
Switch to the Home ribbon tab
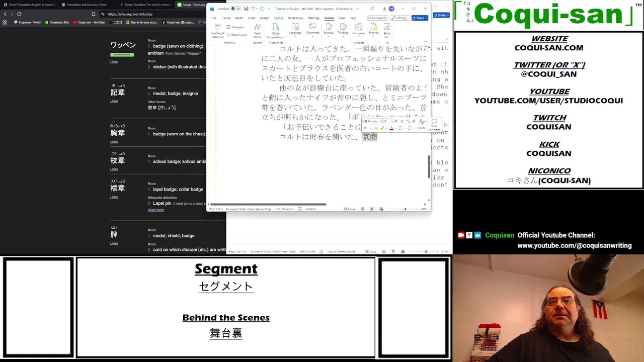(225, 18)
